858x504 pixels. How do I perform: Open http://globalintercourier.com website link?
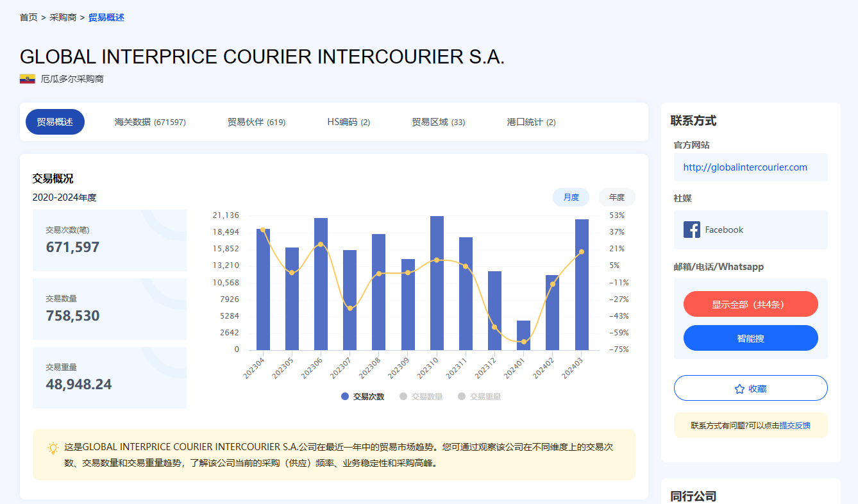[x=745, y=167]
